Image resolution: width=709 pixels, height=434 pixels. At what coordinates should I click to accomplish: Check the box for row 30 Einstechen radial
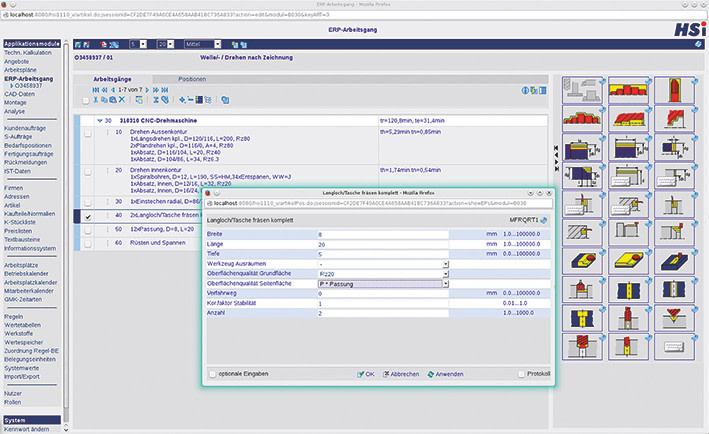[88, 203]
